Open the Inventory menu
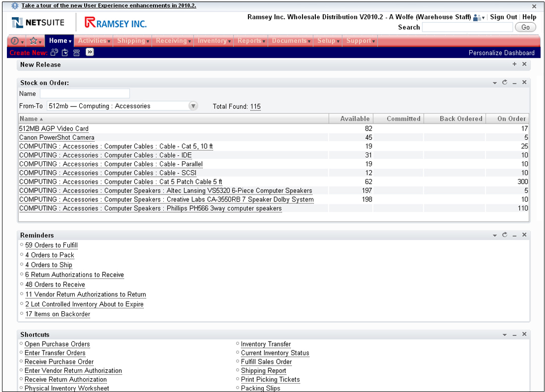Screen dimensions: 545x392 click(x=214, y=41)
